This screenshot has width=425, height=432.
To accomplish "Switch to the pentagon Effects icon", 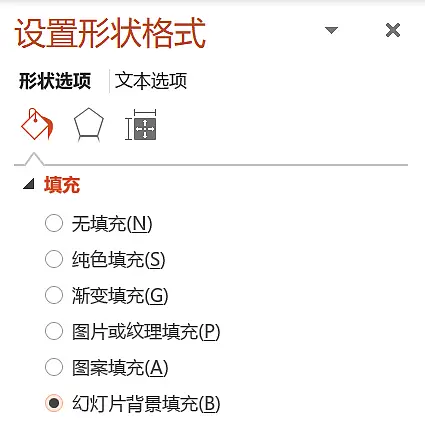I will (x=88, y=125).
